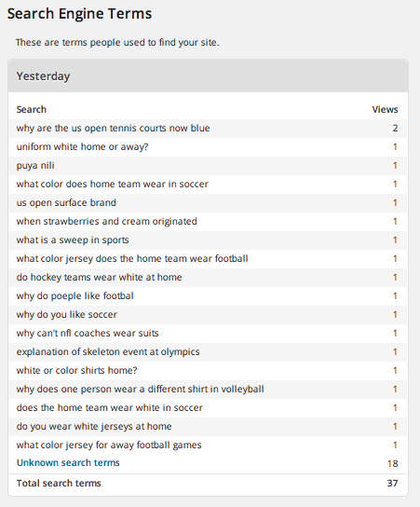Click 'white or color shirts home?' term

pos(76,371)
